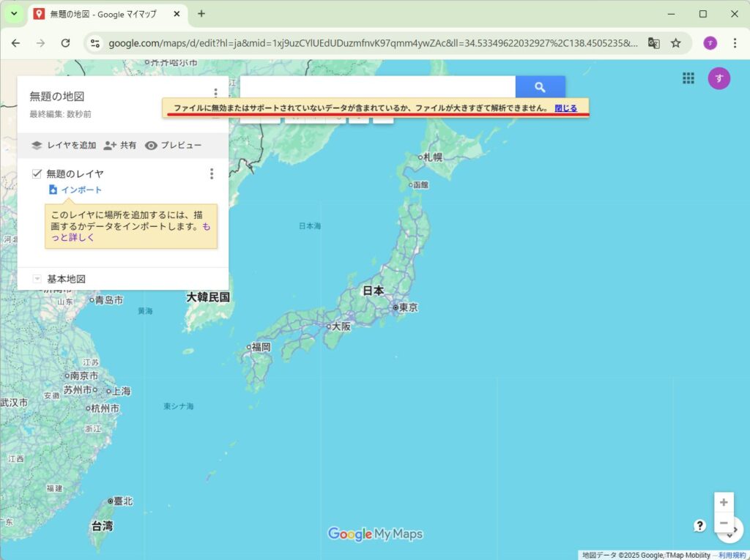The image size is (750, 560).
Task: Click 共有 to share the map
Action: (x=120, y=146)
